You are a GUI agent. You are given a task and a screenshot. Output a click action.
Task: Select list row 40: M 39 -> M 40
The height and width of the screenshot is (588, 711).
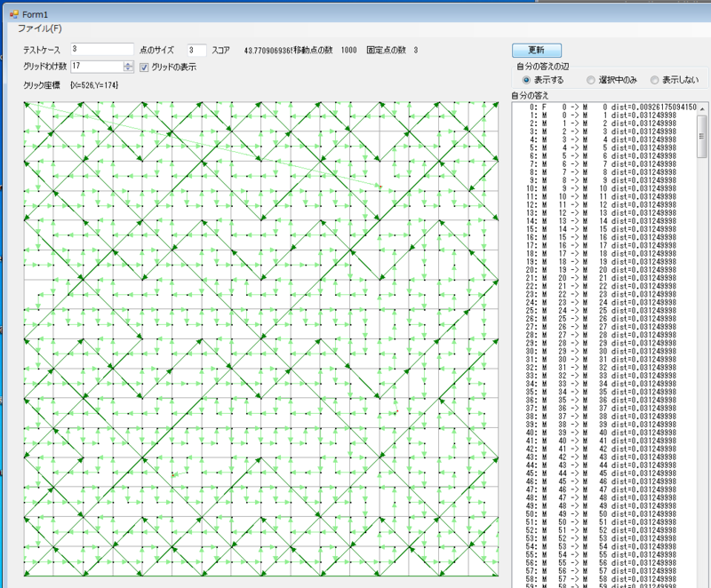pyautogui.click(x=605, y=433)
